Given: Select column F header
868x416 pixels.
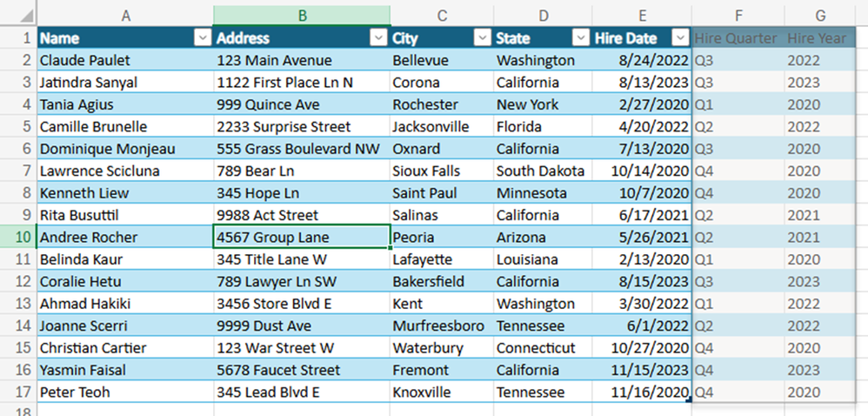Looking at the screenshot, I should coord(738,16).
